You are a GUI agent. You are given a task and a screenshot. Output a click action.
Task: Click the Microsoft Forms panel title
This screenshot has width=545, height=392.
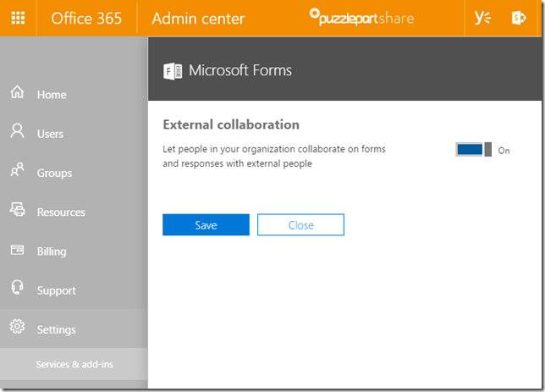[x=240, y=70]
